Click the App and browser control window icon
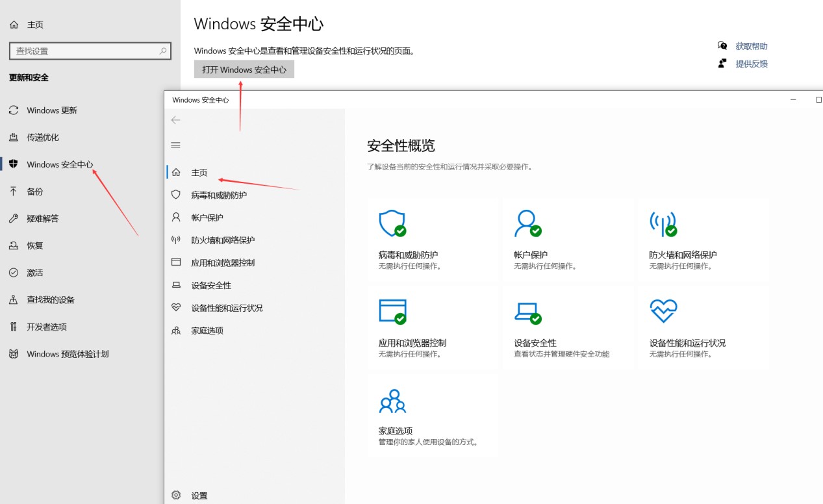 [x=392, y=312]
